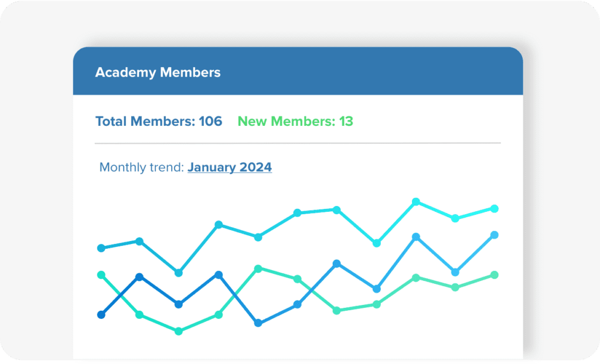Open the January 2024 monthly trend link
600x364 pixels.
(230, 167)
